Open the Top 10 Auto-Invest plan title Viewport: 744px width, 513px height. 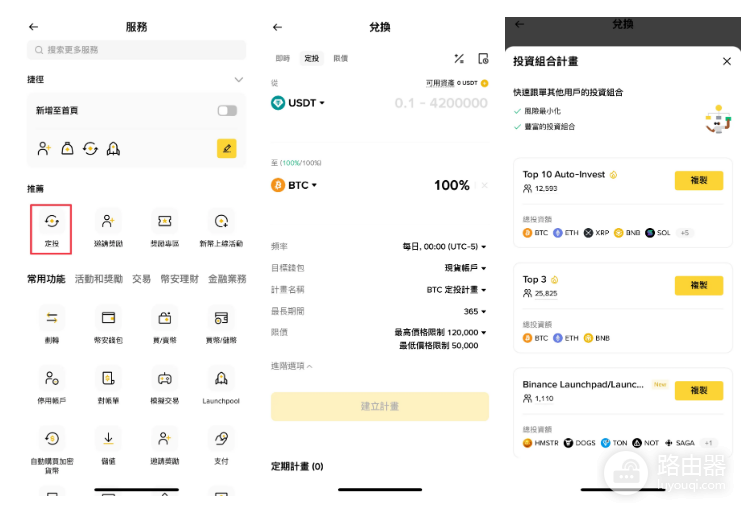click(564, 174)
